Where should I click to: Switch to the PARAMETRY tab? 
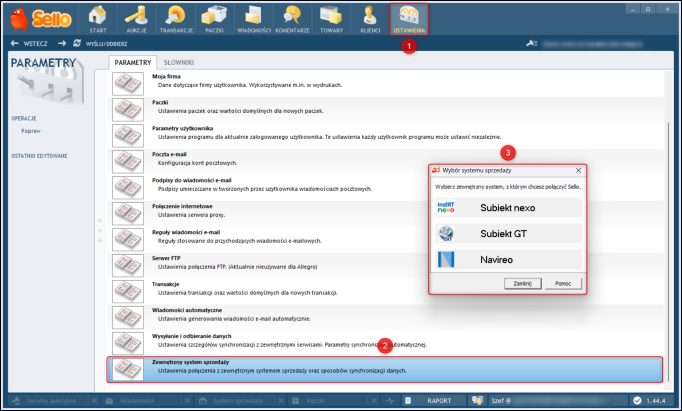pyautogui.click(x=133, y=63)
